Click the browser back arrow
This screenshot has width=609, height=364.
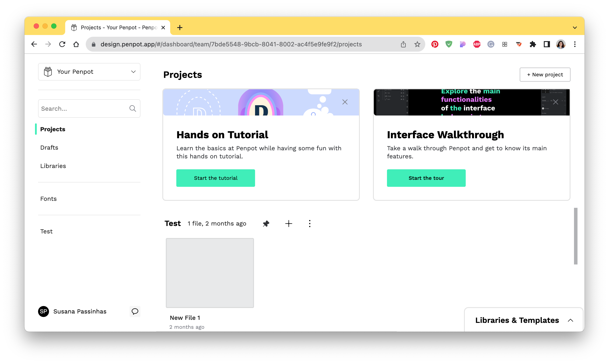tap(34, 44)
